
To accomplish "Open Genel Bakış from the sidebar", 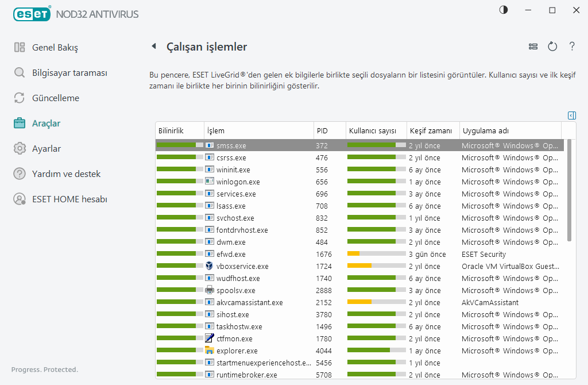I will pyautogui.click(x=55, y=47).
